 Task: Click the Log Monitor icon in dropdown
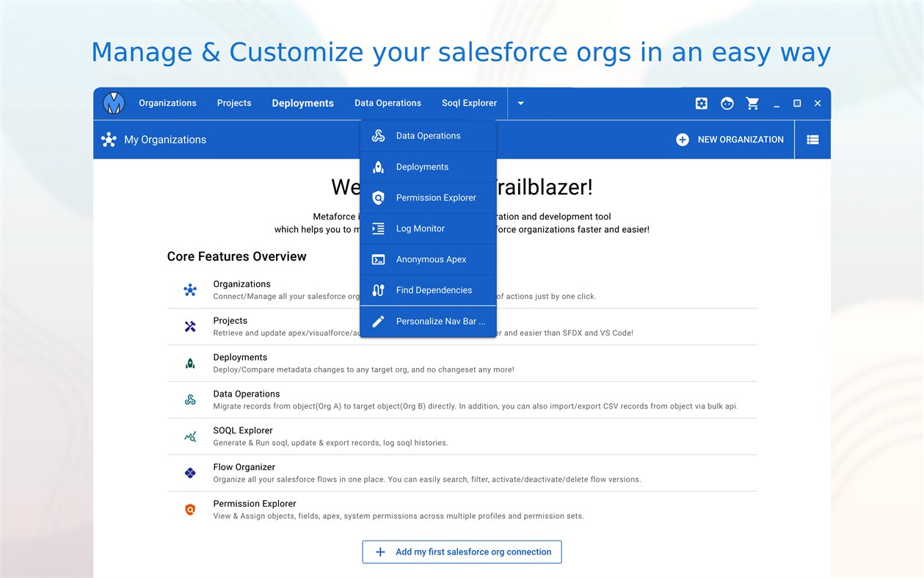(379, 228)
